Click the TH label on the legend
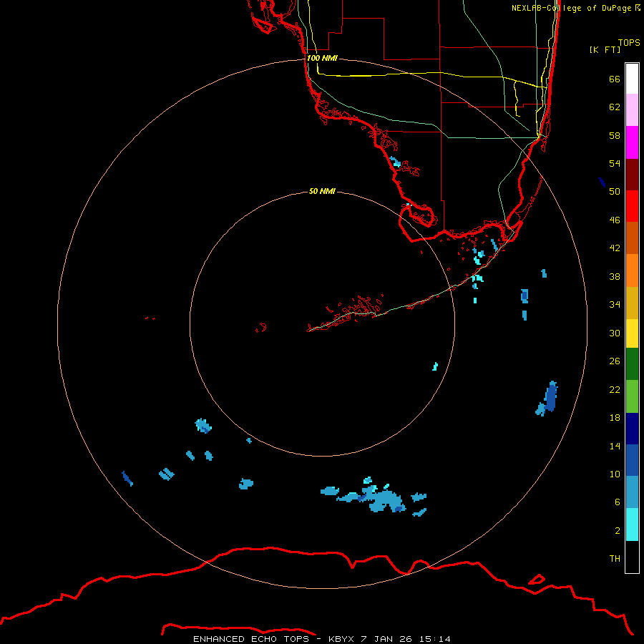 pyautogui.click(x=615, y=559)
